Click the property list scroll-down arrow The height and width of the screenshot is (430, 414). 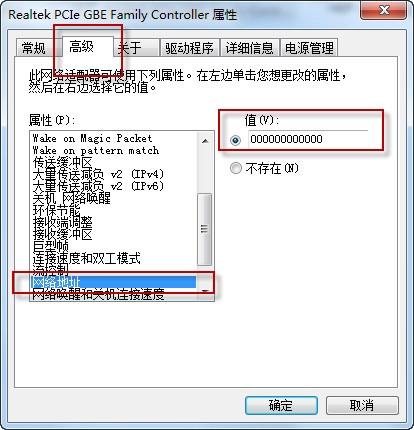pyautogui.click(x=205, y=291)
